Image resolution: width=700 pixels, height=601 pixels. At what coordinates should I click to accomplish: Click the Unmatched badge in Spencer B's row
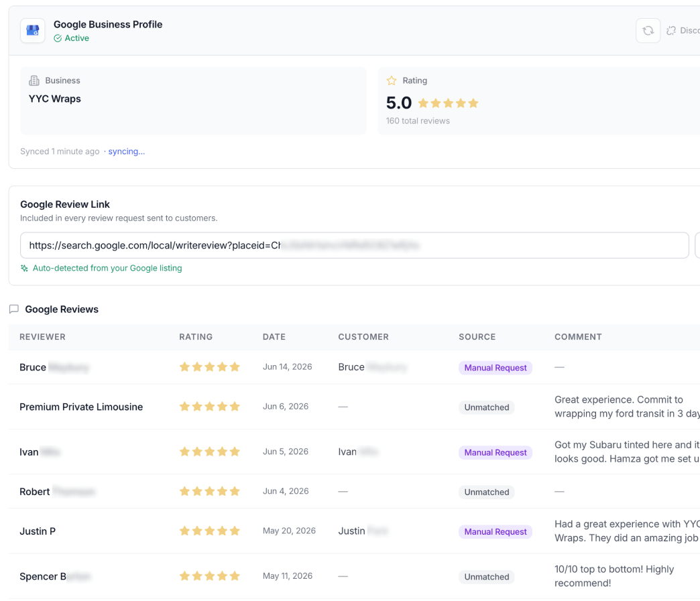coord(487,577)
